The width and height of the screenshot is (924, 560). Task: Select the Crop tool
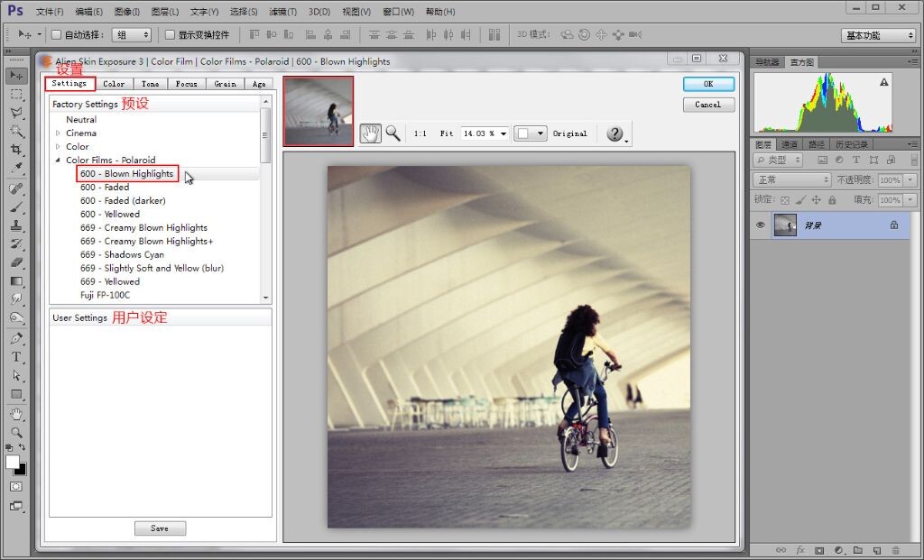pyautogui.click(x=16, y=149)
